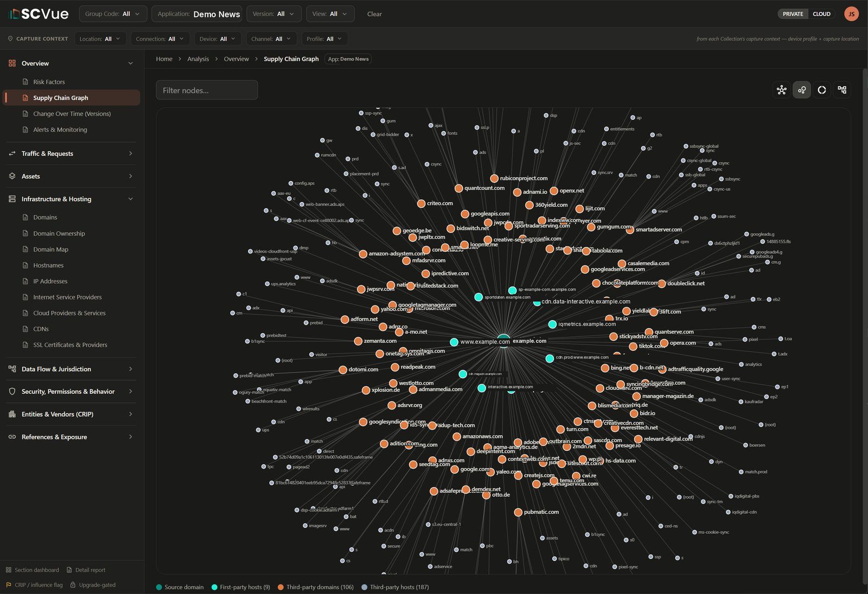
Task: Open the Profile filter dropdown
Action: pyautogui.click(x=324, y=39)
